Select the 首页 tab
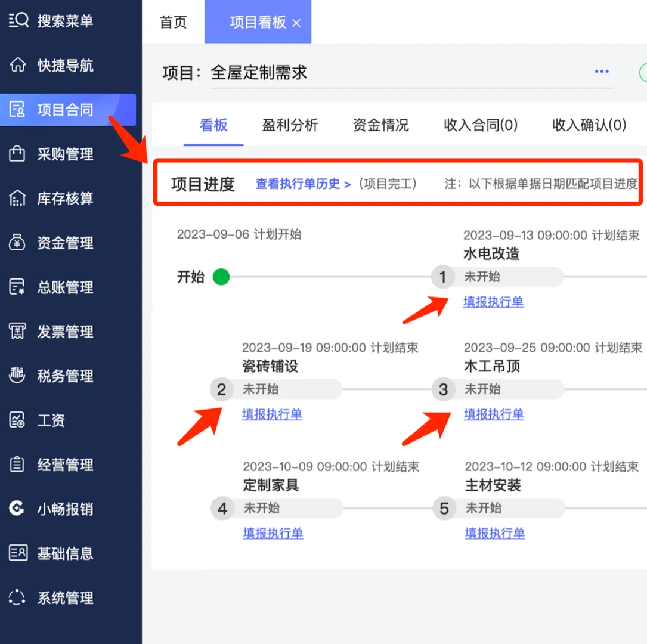The width and height of the screenshot is (647, 644). coord(172,22)
